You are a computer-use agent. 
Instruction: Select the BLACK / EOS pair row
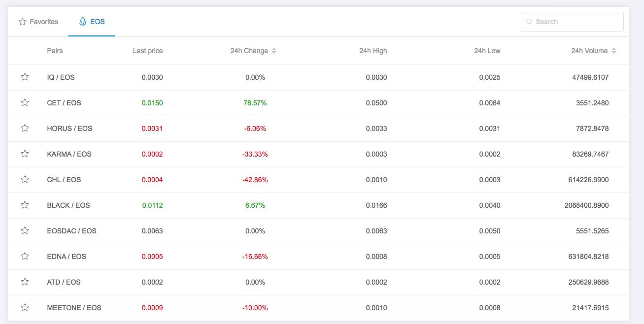coord(318,205)
